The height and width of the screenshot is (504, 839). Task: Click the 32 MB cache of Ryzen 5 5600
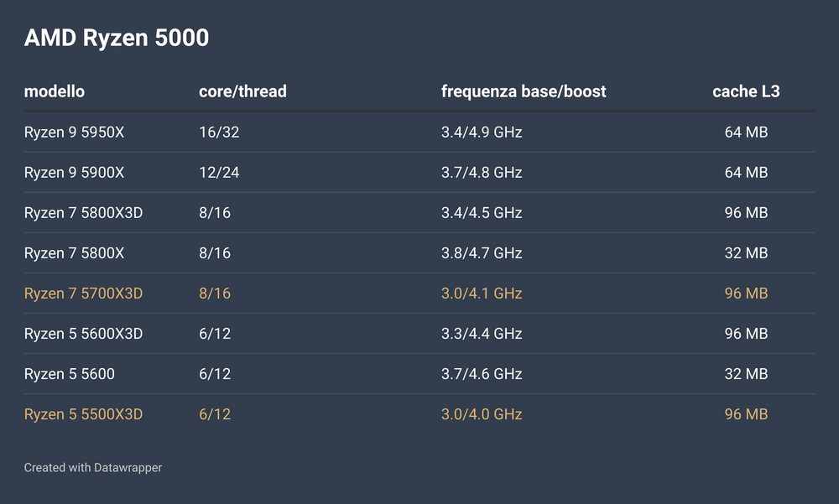click(x=746, y=374)
